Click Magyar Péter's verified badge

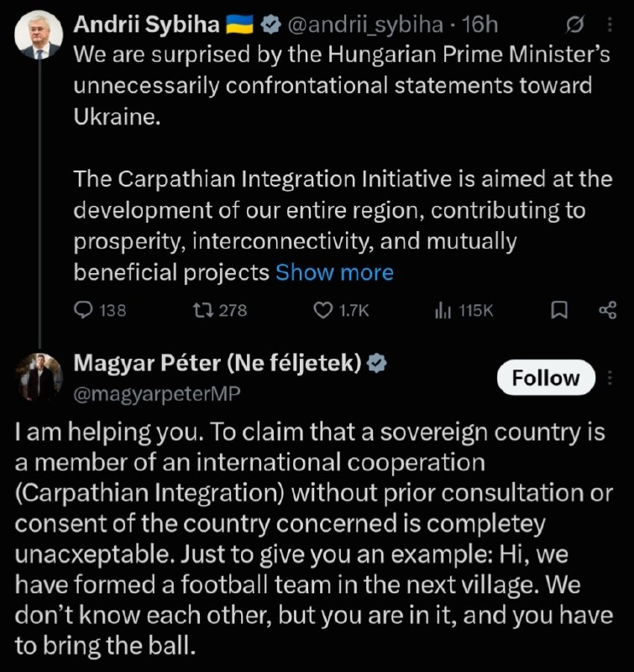pos(376,364)
